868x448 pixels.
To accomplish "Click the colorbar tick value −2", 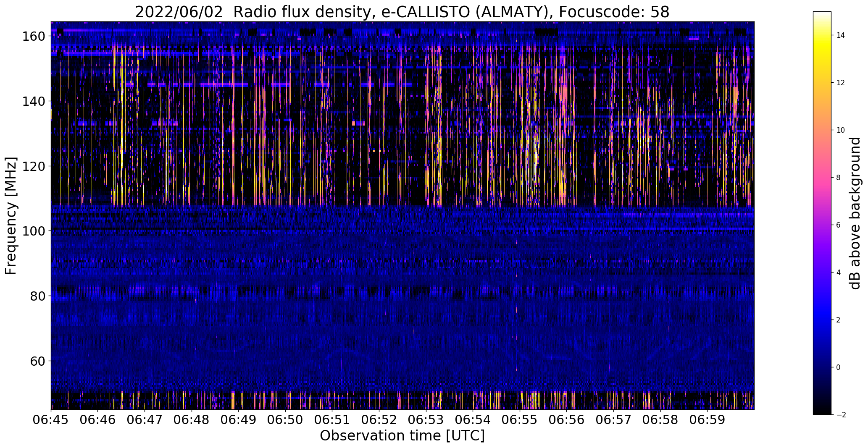I will click(841, 415).
